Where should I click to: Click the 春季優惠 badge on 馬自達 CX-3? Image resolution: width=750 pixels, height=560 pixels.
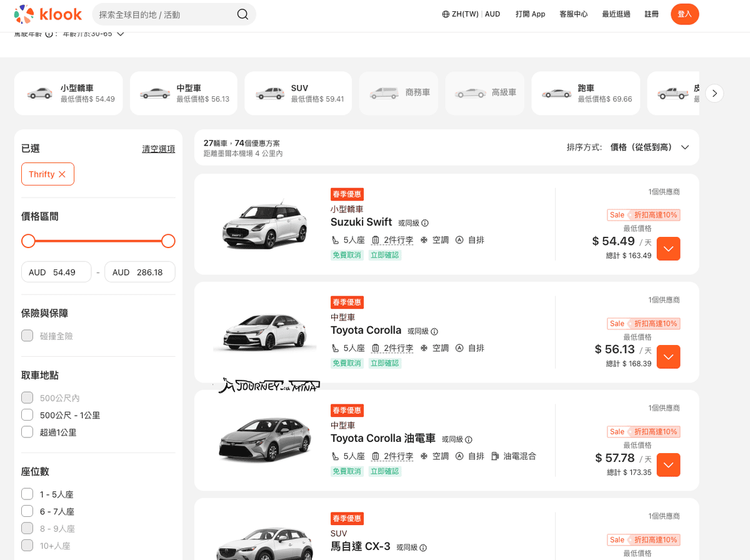coord(347,519)
